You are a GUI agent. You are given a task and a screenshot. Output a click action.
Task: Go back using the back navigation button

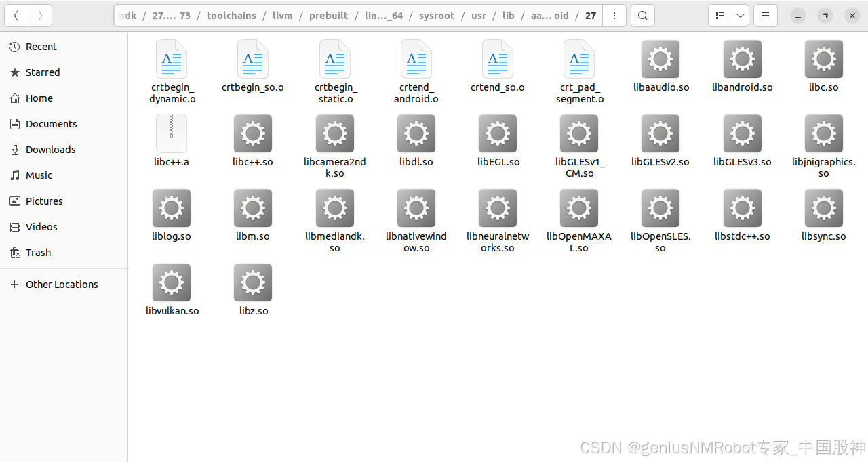tap(16, 15)
